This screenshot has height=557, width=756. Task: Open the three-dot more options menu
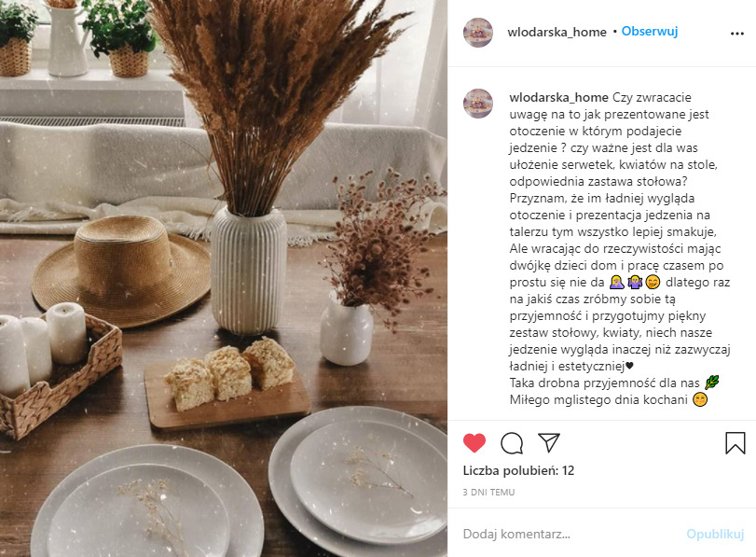click(737, 34)
